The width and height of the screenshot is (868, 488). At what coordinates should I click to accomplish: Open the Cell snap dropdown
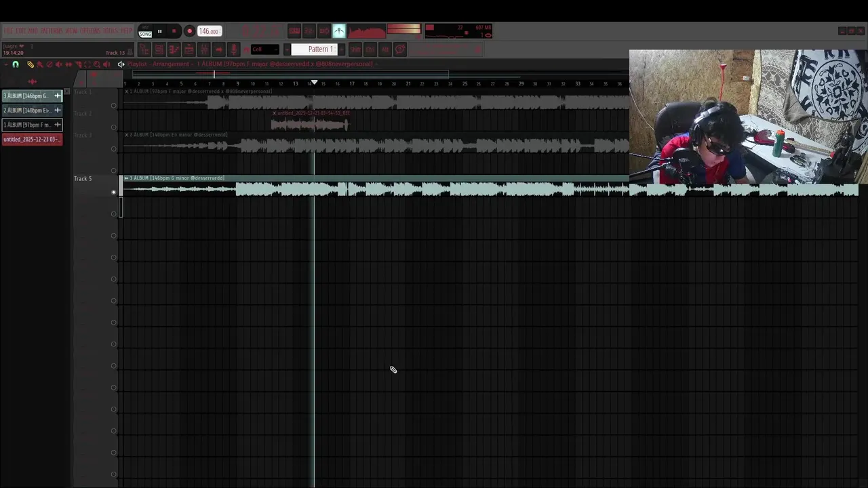[x=264, y=49]
